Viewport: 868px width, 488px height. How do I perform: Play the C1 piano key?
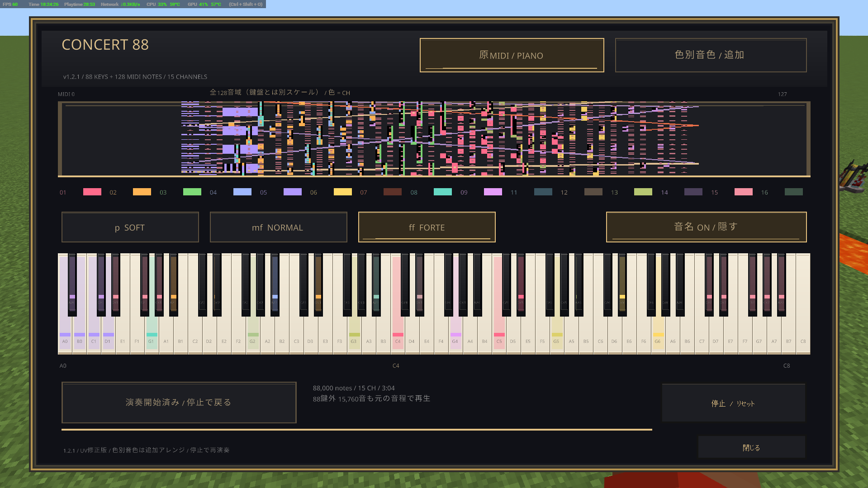pyautogui.click(x=94, y=335)
